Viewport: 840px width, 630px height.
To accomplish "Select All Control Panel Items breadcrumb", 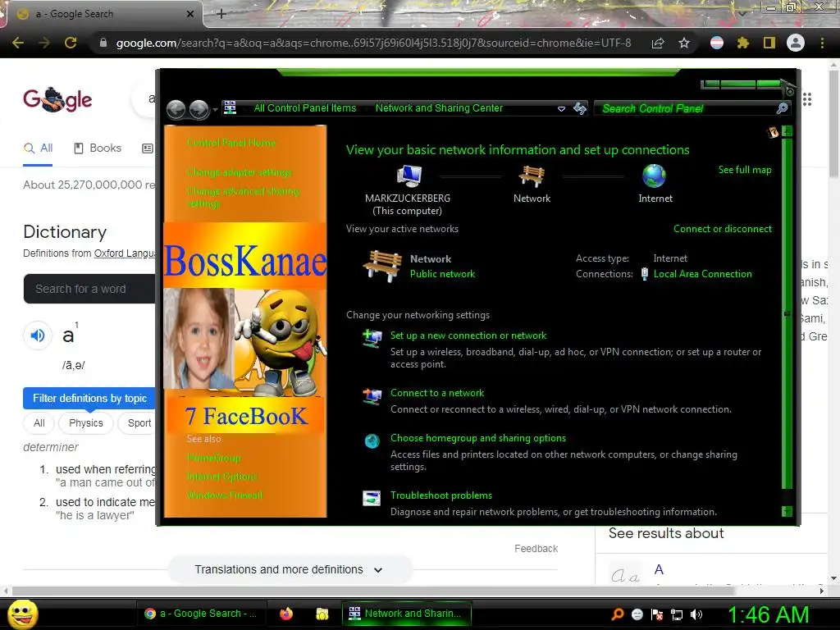I will 305,108.
